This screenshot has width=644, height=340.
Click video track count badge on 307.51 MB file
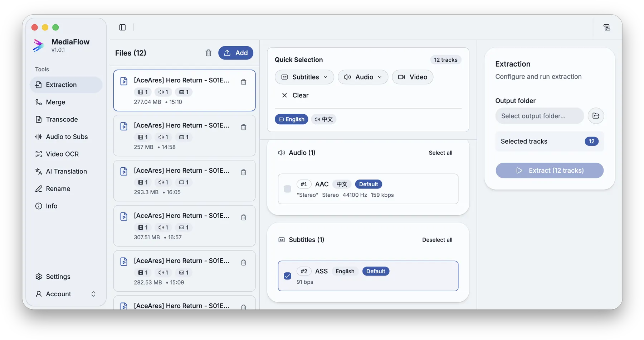(x=143, y=228)
